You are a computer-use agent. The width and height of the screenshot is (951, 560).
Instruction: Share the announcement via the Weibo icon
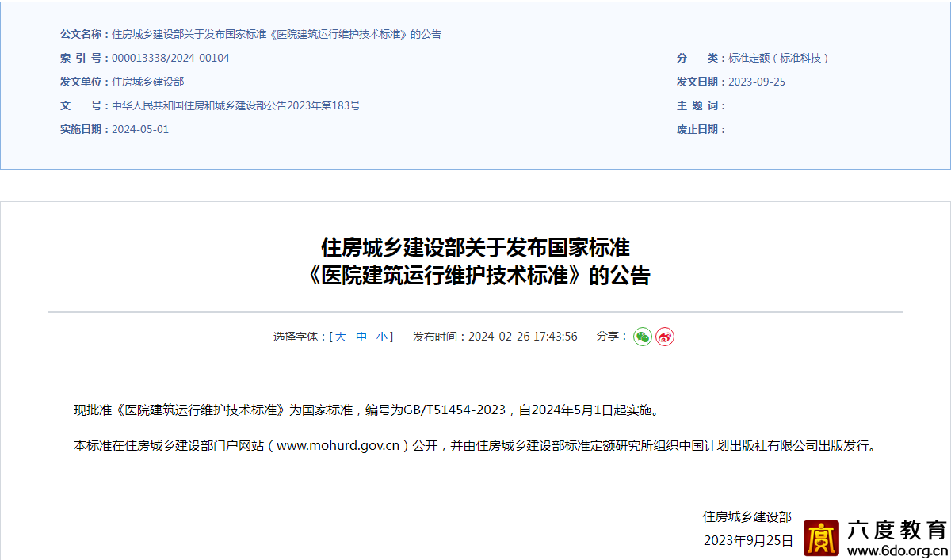(665, 337)
